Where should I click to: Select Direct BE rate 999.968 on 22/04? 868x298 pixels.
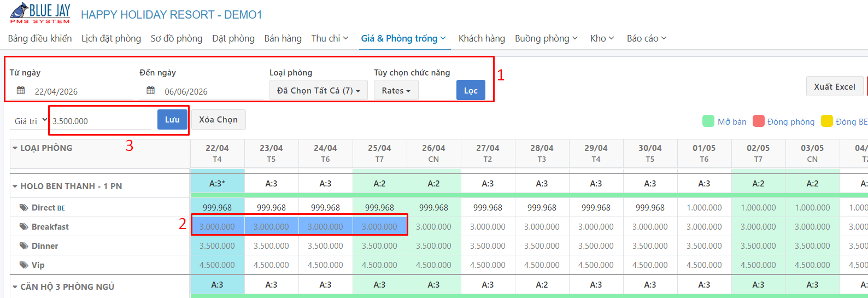click(x=217, y=207)
